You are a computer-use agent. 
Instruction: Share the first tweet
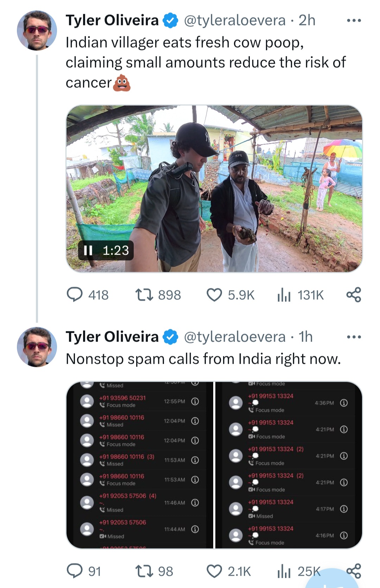tap(354, 295)
